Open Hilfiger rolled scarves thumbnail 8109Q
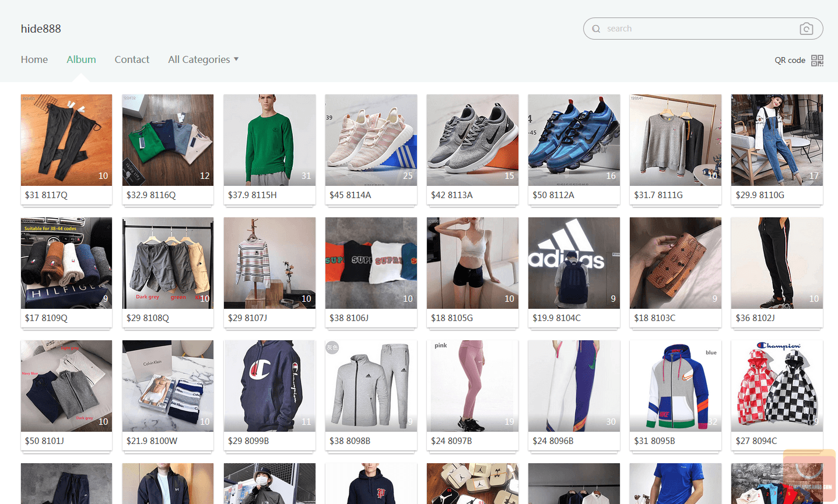The width and height of the screenshot is (838, 504). pyautogui.click(x=66, y=263)
